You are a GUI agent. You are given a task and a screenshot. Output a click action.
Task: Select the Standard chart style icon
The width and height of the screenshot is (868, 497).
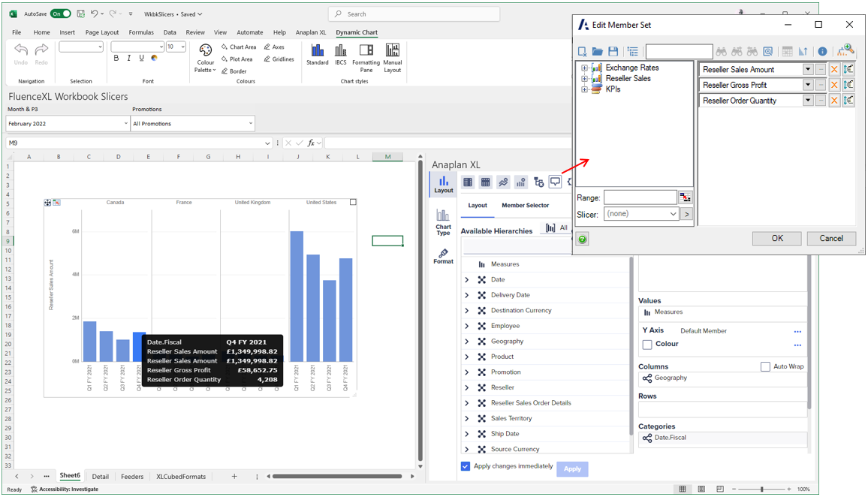click(x=318, y=53)
